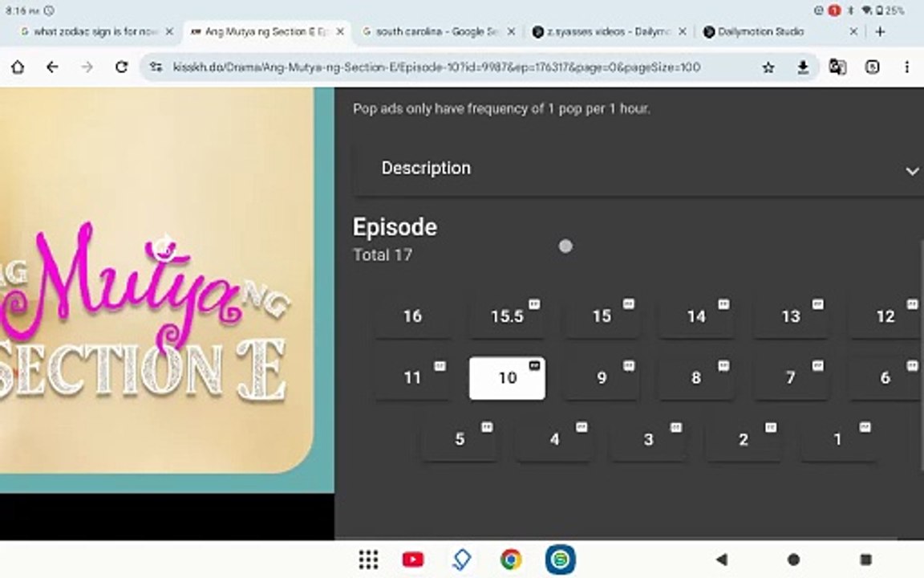Play episode 14
The width and height of the screenshot is (924, 578).
696,316
